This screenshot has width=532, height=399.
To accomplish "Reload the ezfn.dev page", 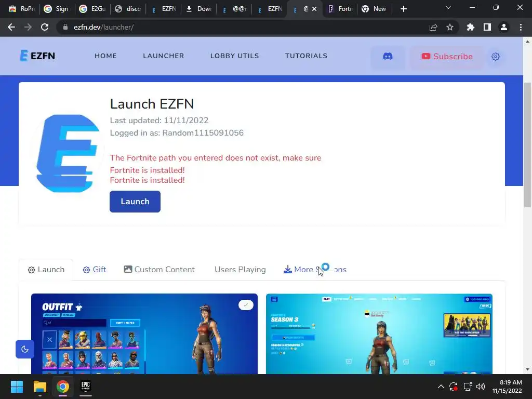I will tap(45, 27).
